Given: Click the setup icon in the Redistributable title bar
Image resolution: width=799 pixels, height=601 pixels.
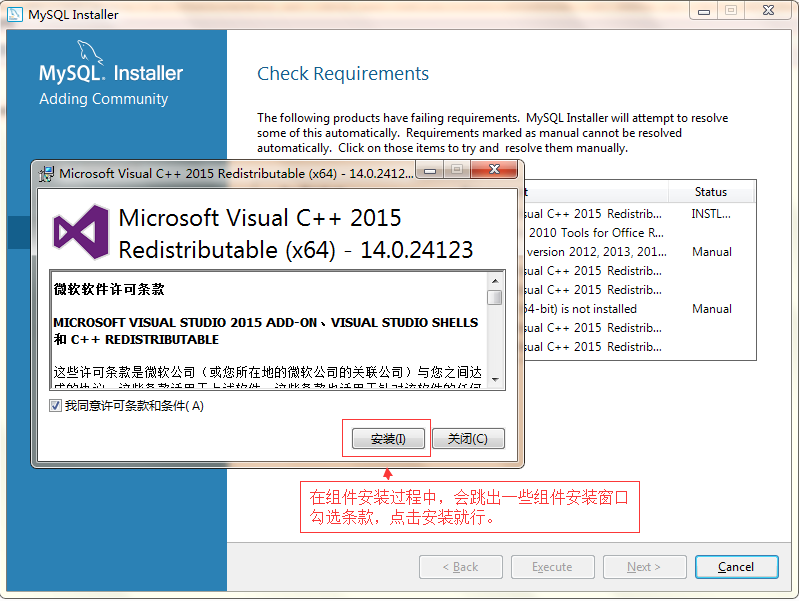Looking at the screenshot, I should [x=46, y=174].
